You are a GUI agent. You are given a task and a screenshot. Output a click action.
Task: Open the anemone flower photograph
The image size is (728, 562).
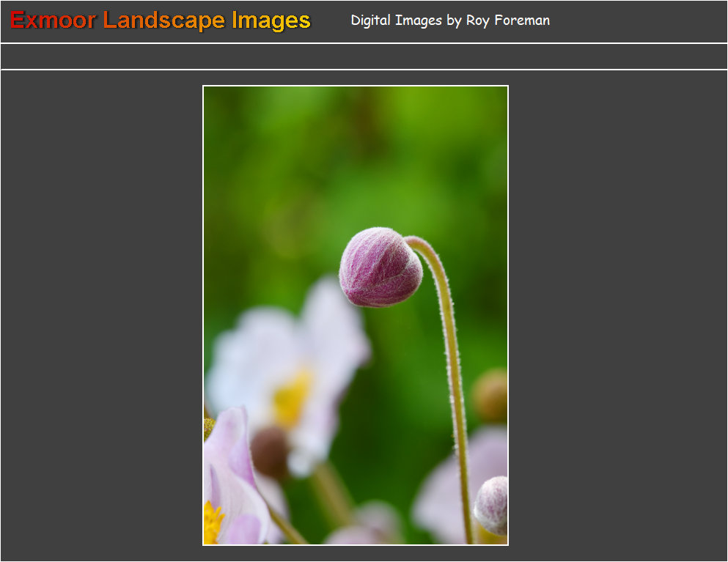[356, 315]
